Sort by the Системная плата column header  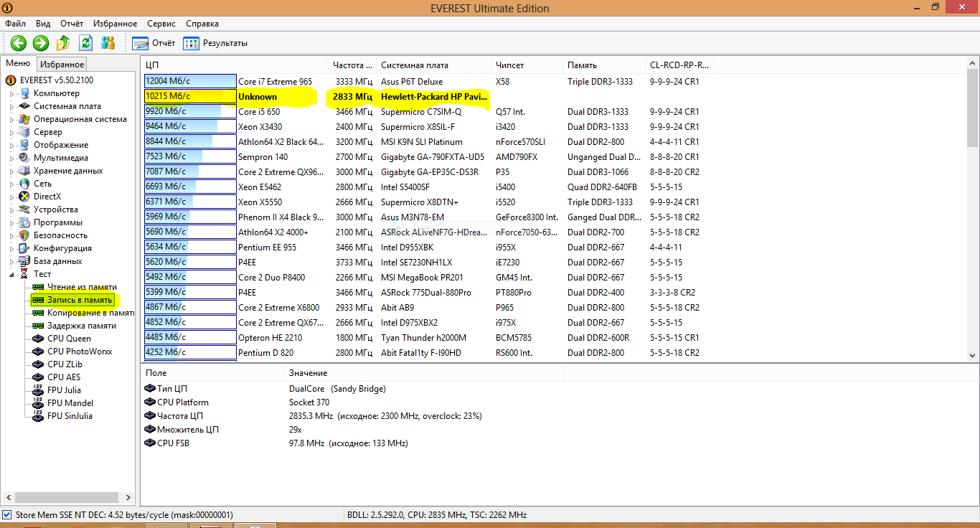434,65
